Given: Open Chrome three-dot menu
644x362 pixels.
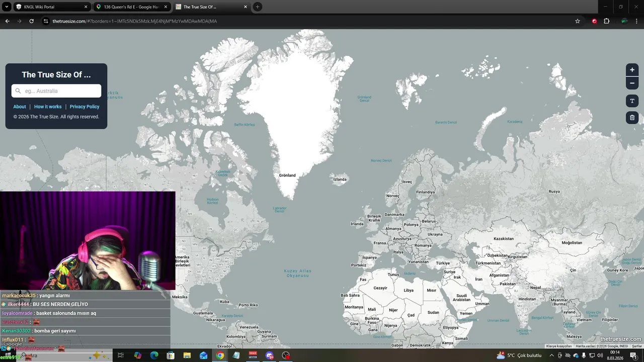Looking at the screenshot, I should 636,21.
